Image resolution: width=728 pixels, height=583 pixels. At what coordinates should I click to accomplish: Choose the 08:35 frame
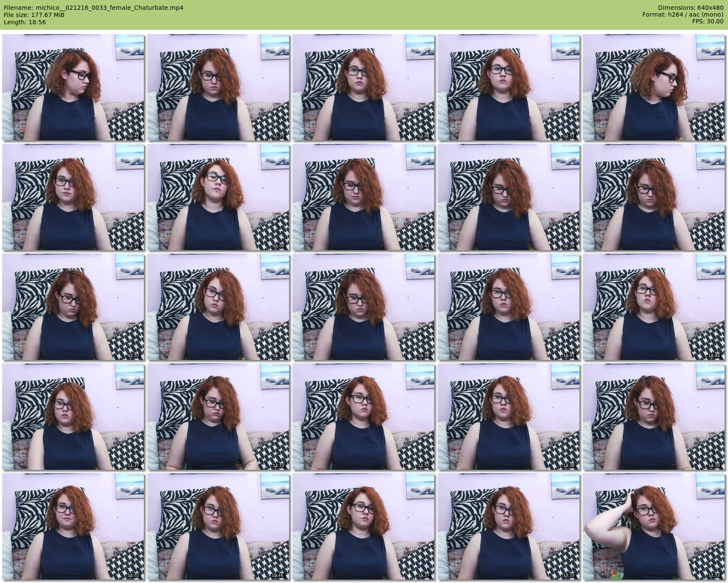tap(218, 307)
